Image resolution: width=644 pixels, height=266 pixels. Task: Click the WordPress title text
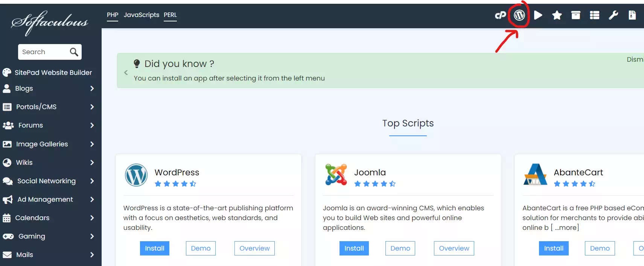click(177, 172)
